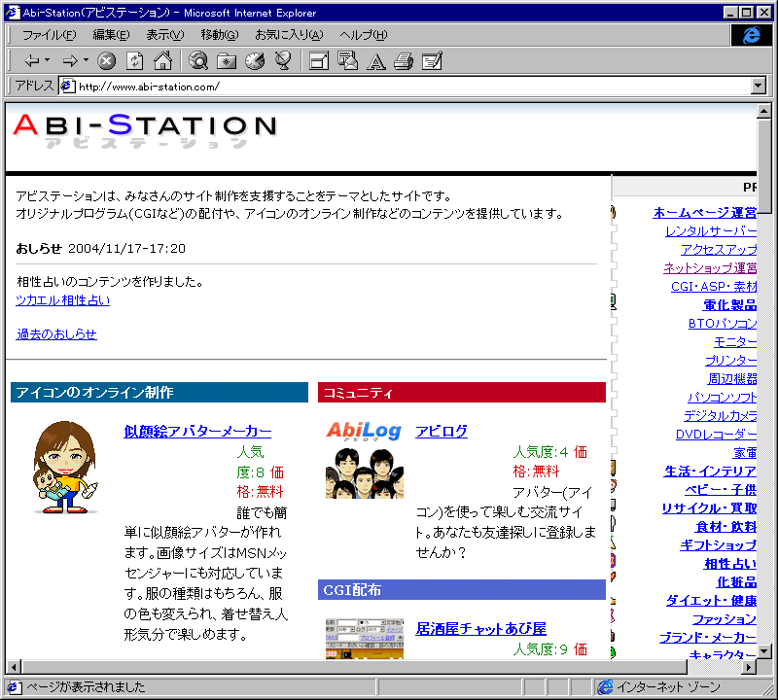Open the ダイエット・健康 sidebar link
Viewport: 778px width, 700px height.
click(712, 600)
